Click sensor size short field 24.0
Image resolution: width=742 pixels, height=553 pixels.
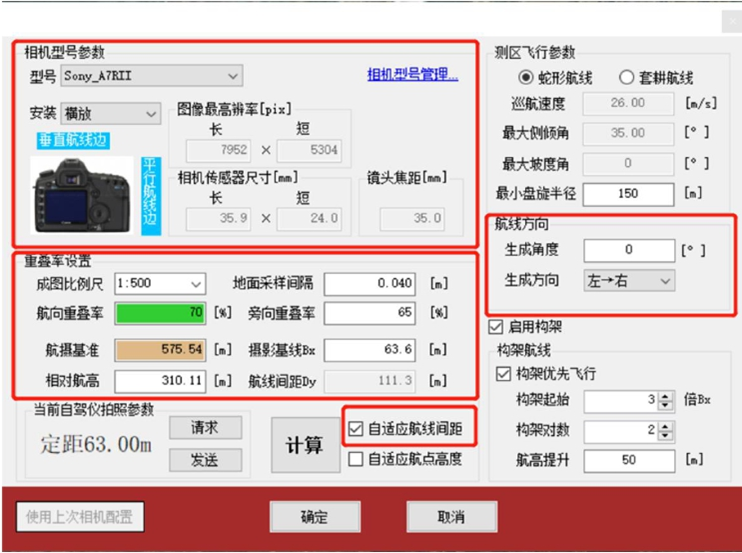[x=309, y=219]
